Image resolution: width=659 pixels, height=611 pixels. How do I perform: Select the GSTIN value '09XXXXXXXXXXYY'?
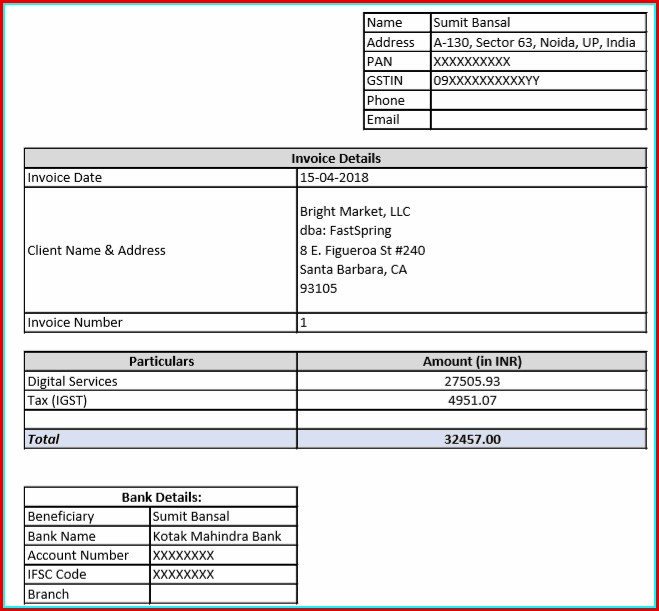pyautogui.click(x=538, y=81)
